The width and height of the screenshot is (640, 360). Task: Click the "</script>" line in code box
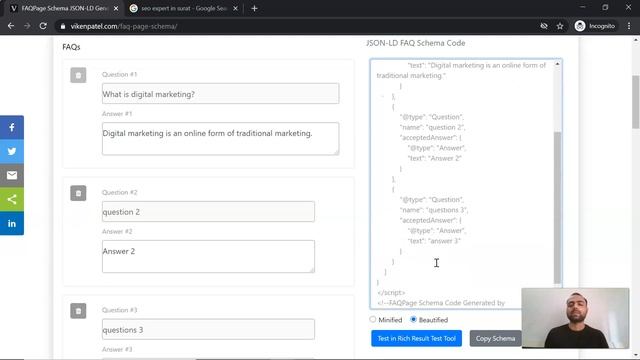pos(391,293)
